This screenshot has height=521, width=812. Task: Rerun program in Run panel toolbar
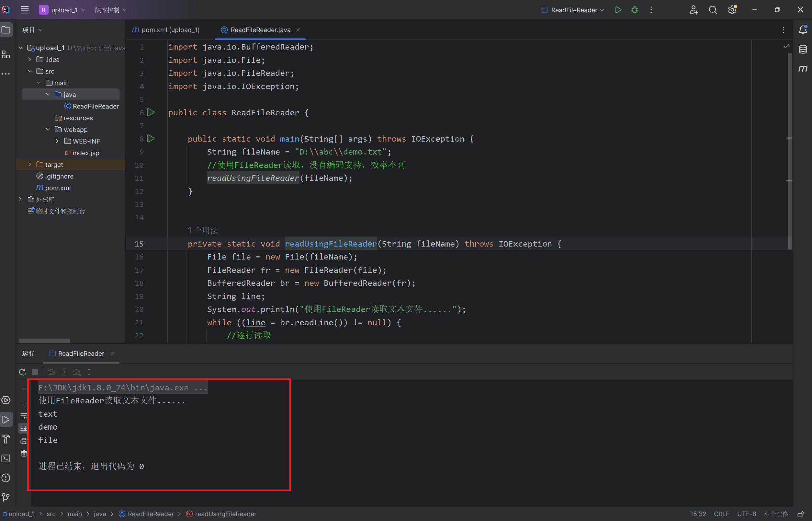(x=22, y=372)
